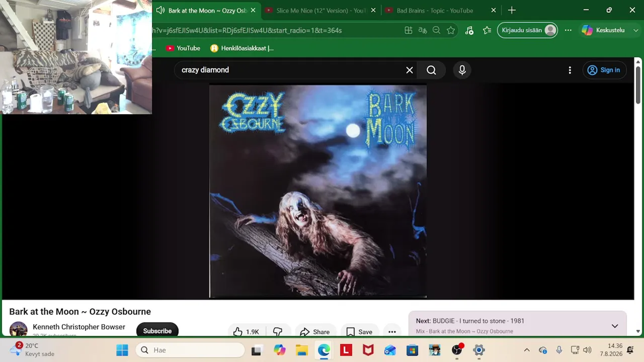Click the YouTube Sign in button
Screen dimensions: 644x362
[604, 70]
